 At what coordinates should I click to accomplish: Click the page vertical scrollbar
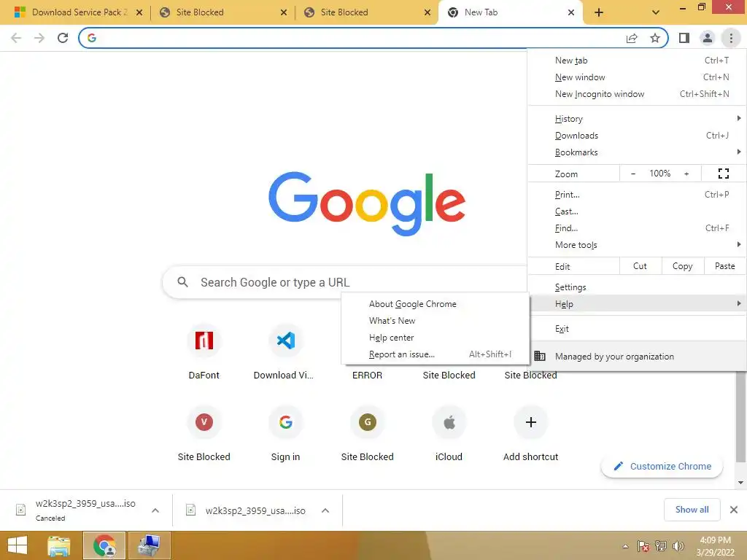click(x=740, y=417)
